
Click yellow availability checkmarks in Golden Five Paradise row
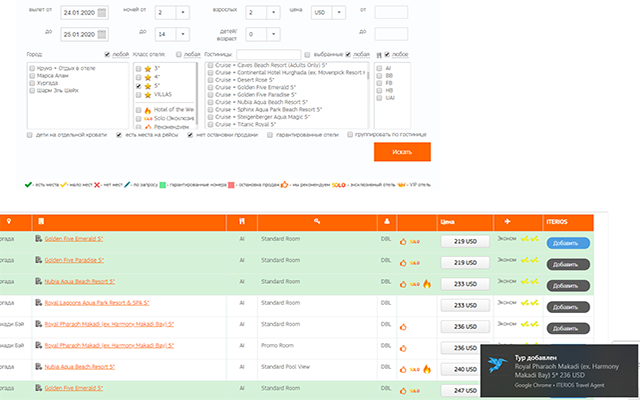pyautogui.click(x=529, y=260)
